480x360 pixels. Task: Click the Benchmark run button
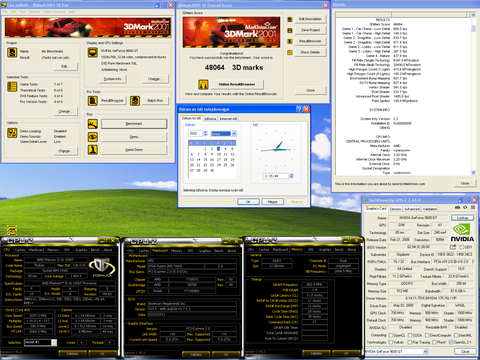[134, 124]
